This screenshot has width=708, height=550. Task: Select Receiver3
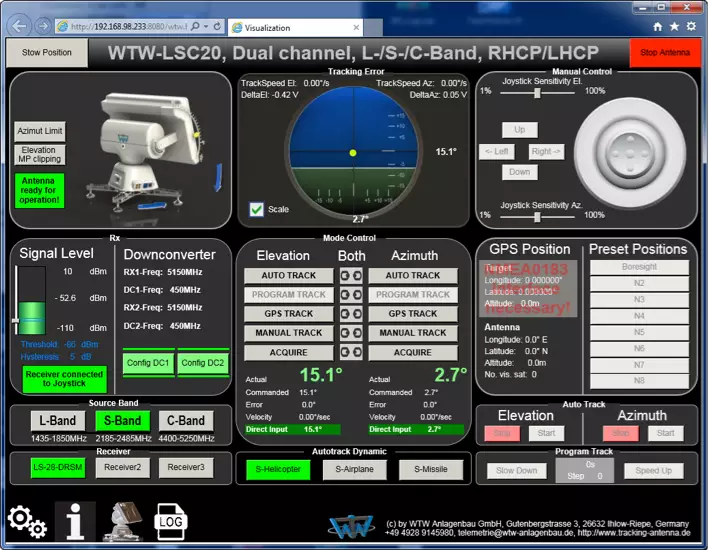point(186,467)
